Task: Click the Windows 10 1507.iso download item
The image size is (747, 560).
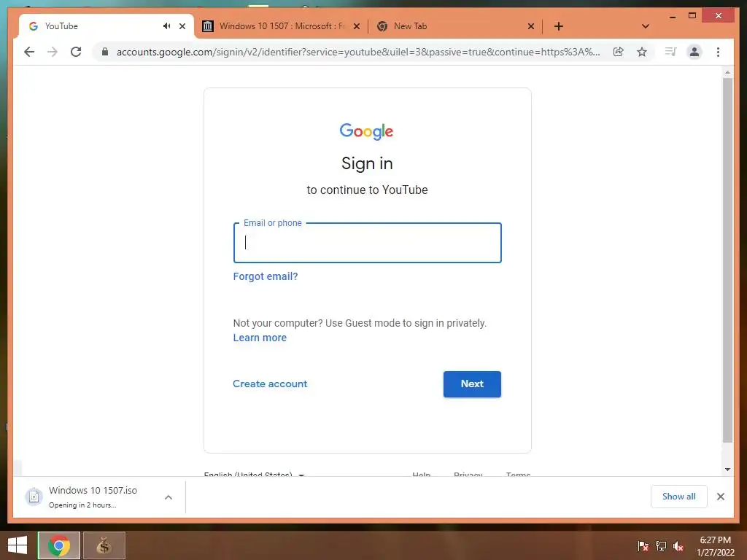Action: (x=91, y=497)
